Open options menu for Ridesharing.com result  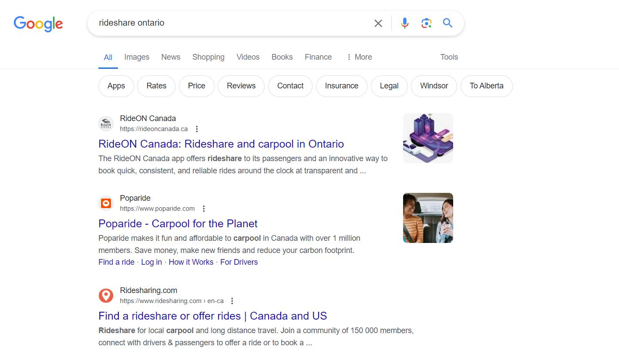(232, 301)
